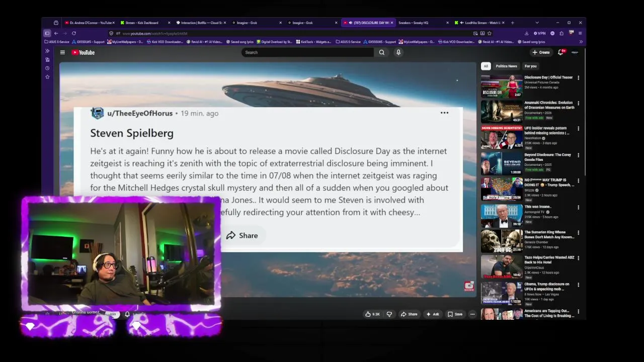
Task: Open more actions ellipsis below the video
Action: coord(472,314)
